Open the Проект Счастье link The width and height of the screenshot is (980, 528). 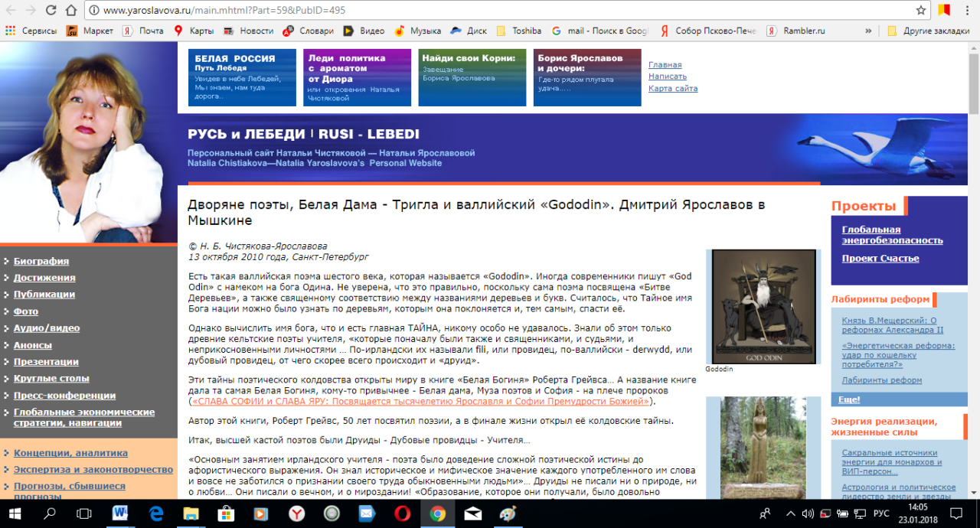[880, 259]
